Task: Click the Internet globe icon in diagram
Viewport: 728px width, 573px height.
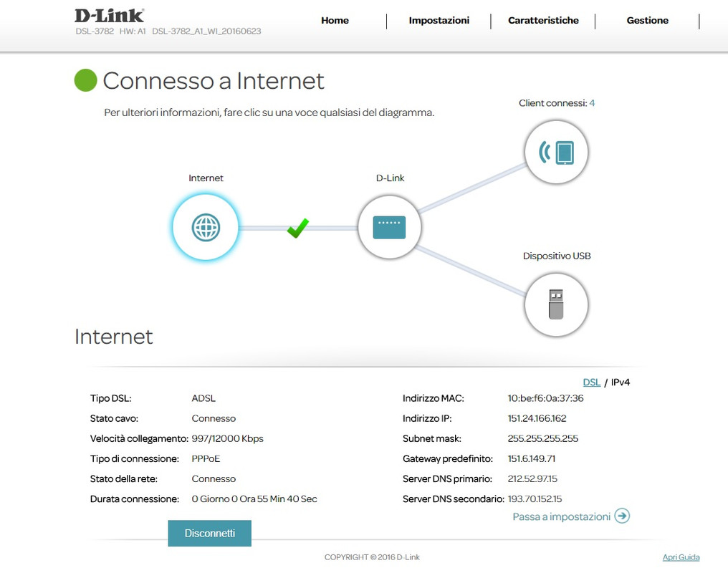Action: [206, 227]
